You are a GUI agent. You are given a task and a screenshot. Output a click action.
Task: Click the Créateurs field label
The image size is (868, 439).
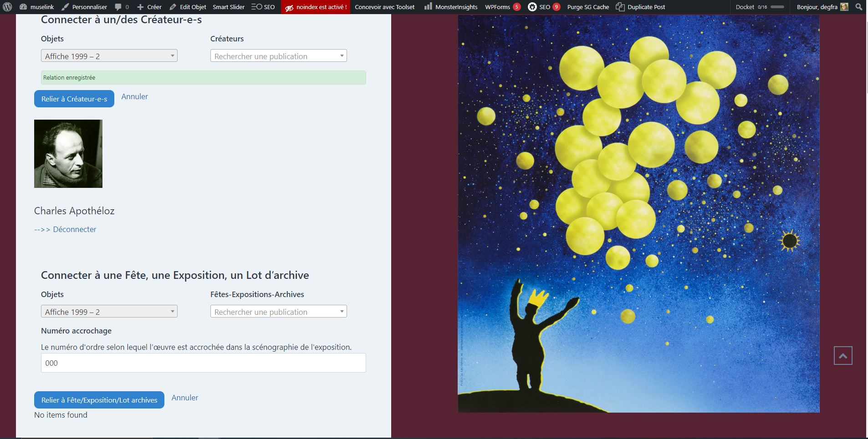pos(227,39)
